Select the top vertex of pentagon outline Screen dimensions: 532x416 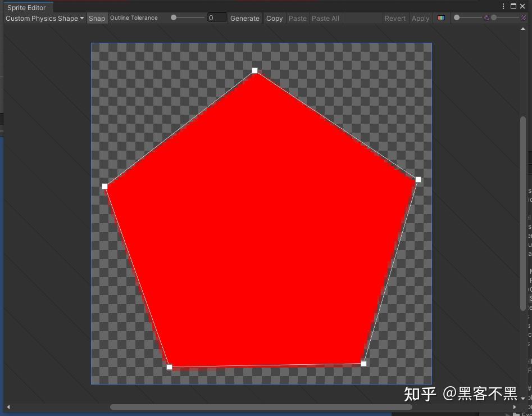click(254, 71)
